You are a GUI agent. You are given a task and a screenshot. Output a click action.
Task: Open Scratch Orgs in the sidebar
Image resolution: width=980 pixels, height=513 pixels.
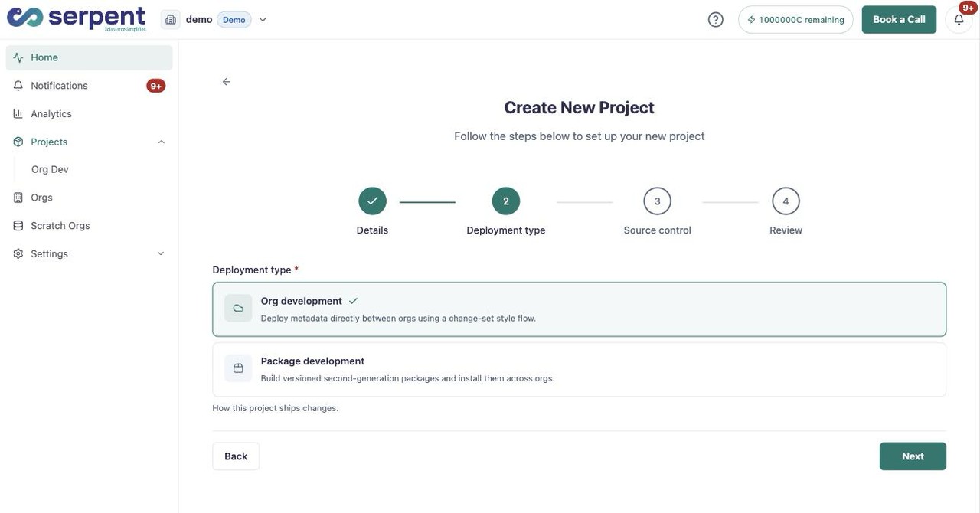click(x=90, y=226)
